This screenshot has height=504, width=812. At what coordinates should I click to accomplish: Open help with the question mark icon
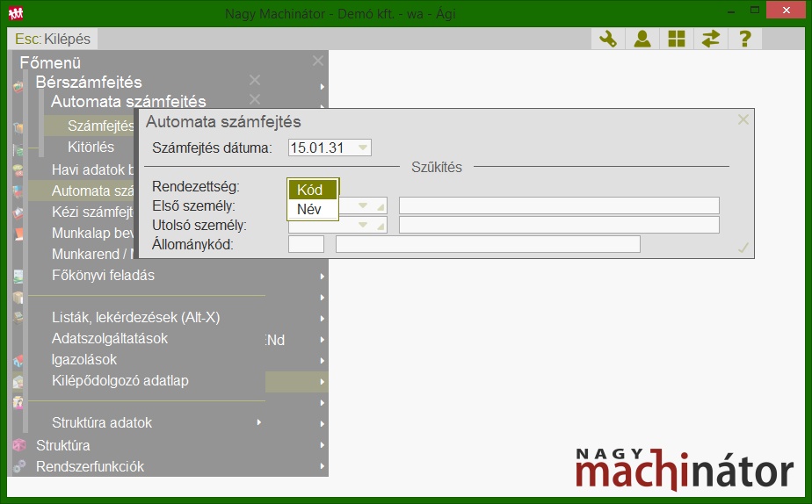pos(744,39)
